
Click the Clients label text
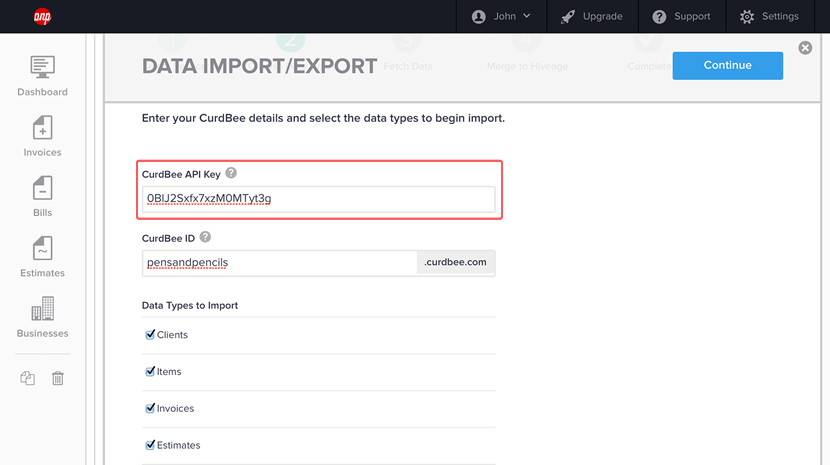(x=172, y=335)
